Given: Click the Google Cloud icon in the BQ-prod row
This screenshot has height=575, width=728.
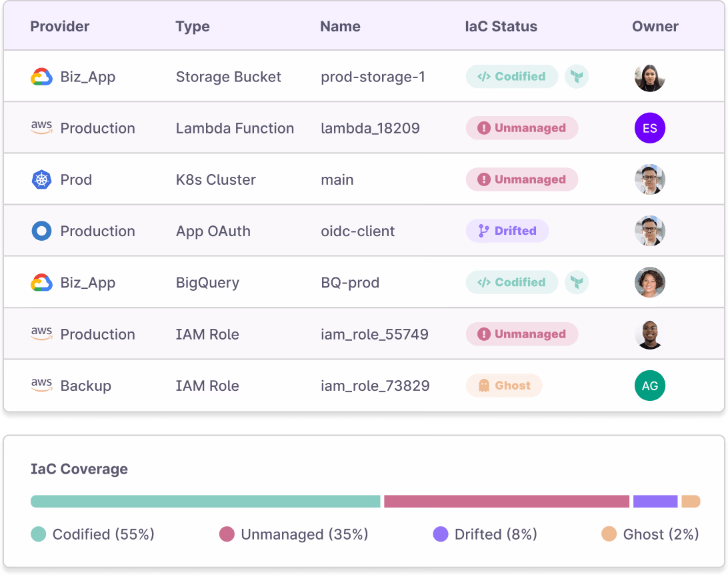Looking at the screenshot, I should (41, 282).
